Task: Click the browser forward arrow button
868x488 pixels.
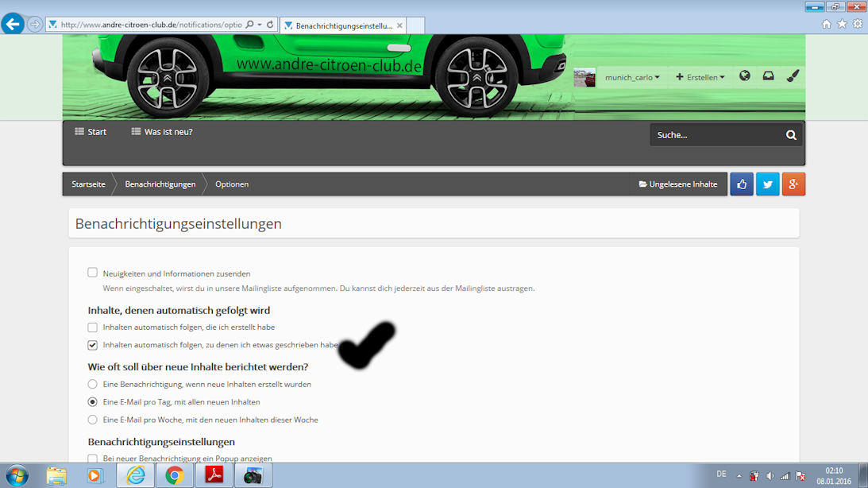Action: point(35,25)
